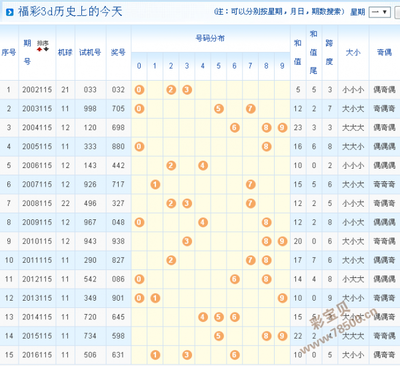The height and width of the screenshot is (366, 400).
Task: Click issue number 2009115
Action: click(37, 222)
